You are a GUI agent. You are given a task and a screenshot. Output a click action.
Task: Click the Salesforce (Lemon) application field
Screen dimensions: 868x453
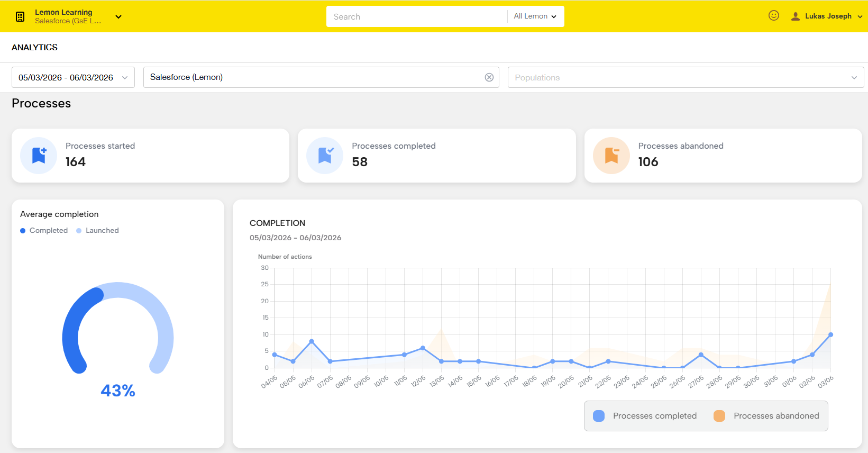pyautogui.click(x=321, y=77)
